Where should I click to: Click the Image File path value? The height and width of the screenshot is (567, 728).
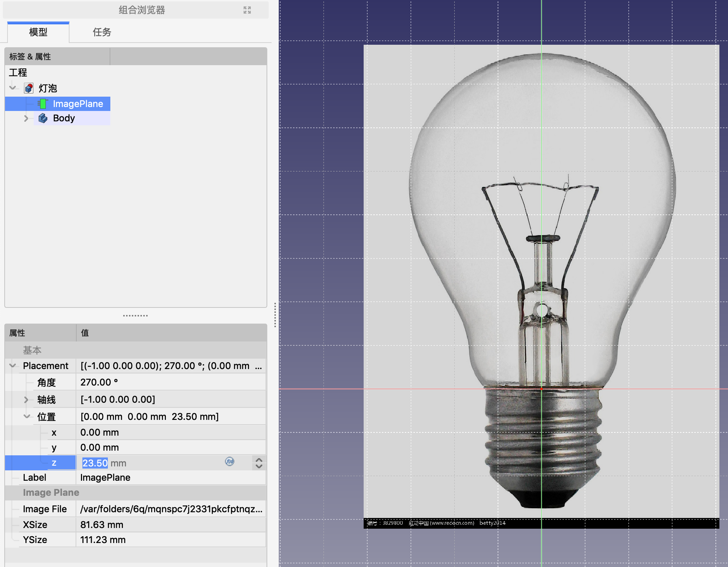pos(171,509)
